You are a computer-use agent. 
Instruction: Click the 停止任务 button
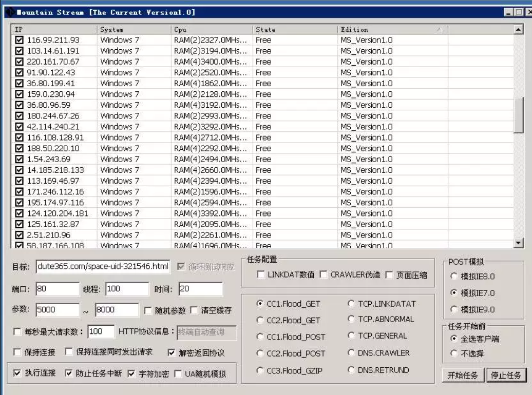pos(506,376)
